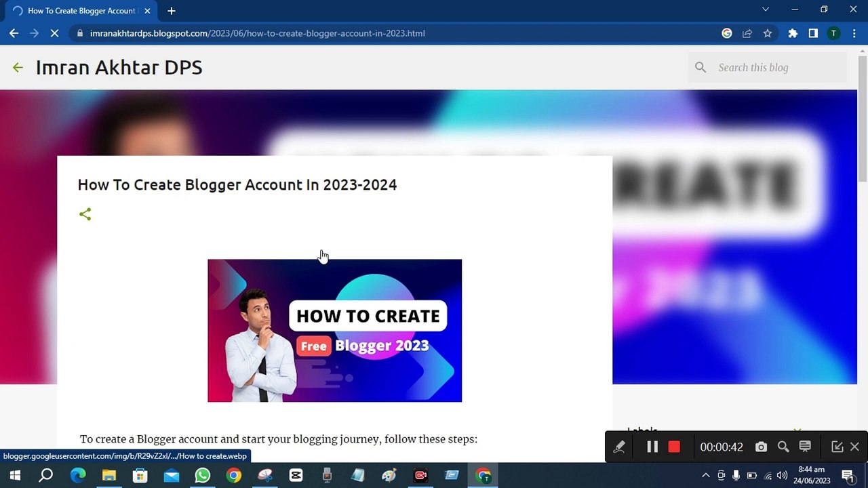This screenshot has height=488, width=868.
Task: Open Snipping Tool from the taskbar
Action: pos(265,475)
